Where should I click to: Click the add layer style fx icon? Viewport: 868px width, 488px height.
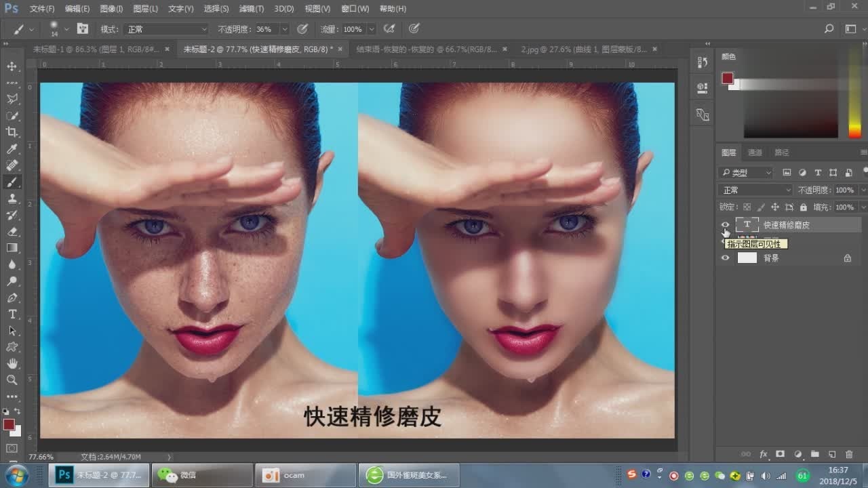[x=764, y=454]
